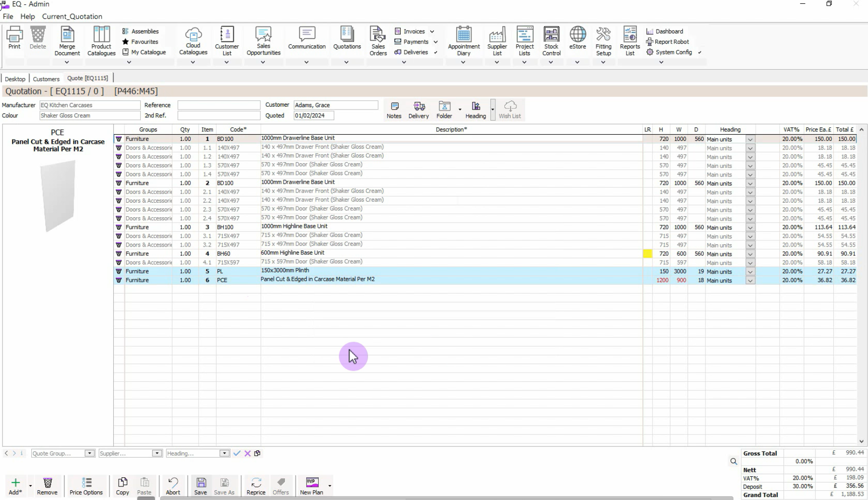Click the Quoted date field

click(314, 115)
